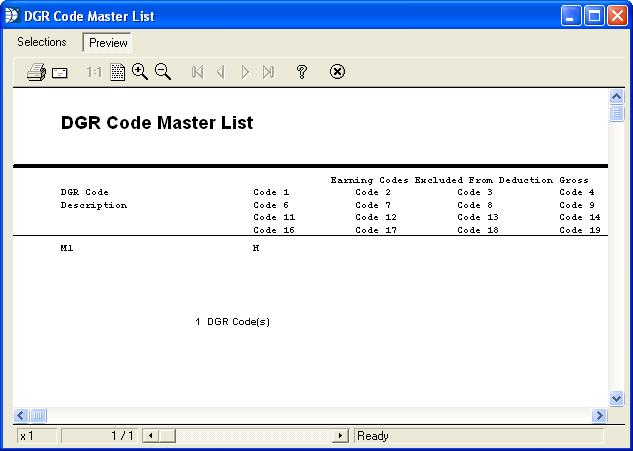Viewport: 633px width, 451px height.
Task: Click the Print report icon
Action: [35, 72]
